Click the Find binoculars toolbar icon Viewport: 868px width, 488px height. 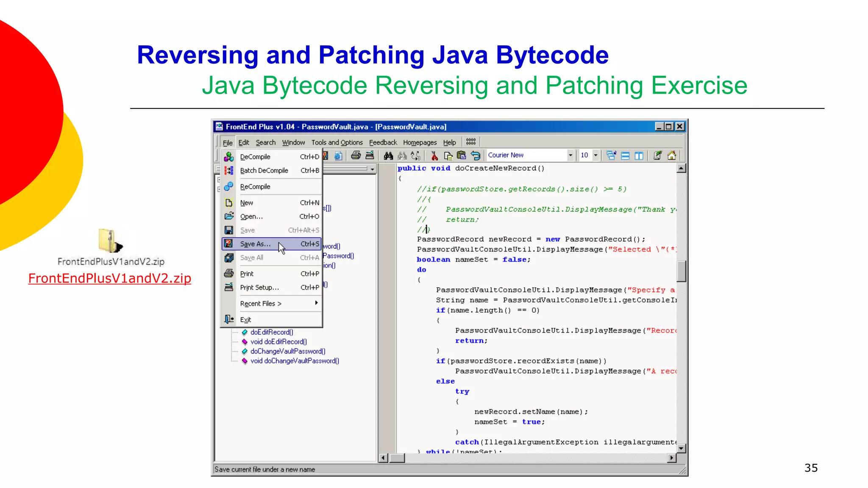388,155
